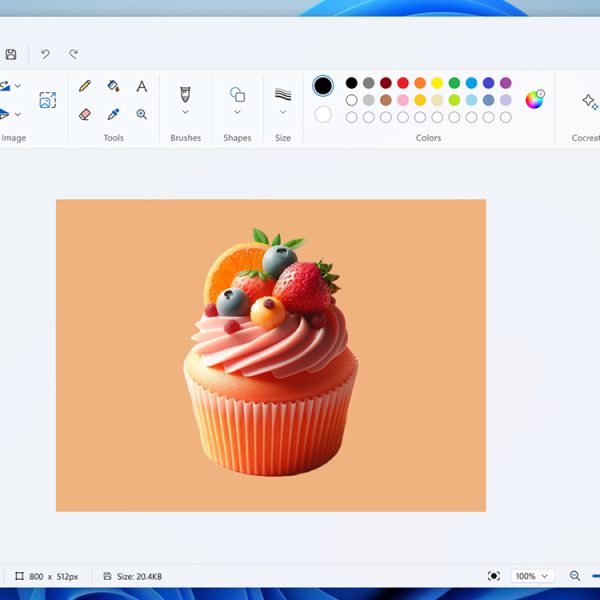
Task: Pick the light yellow cream swatch
Action: coord(437,100)
